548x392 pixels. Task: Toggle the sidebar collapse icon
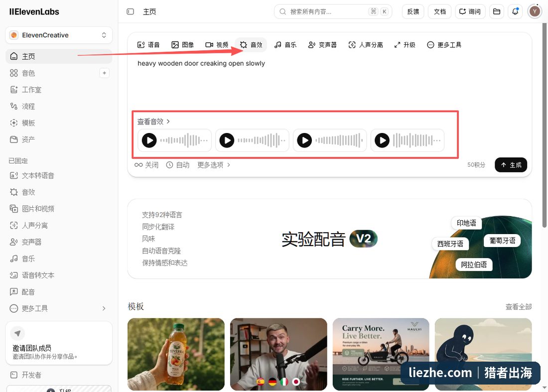coord(131,11)
